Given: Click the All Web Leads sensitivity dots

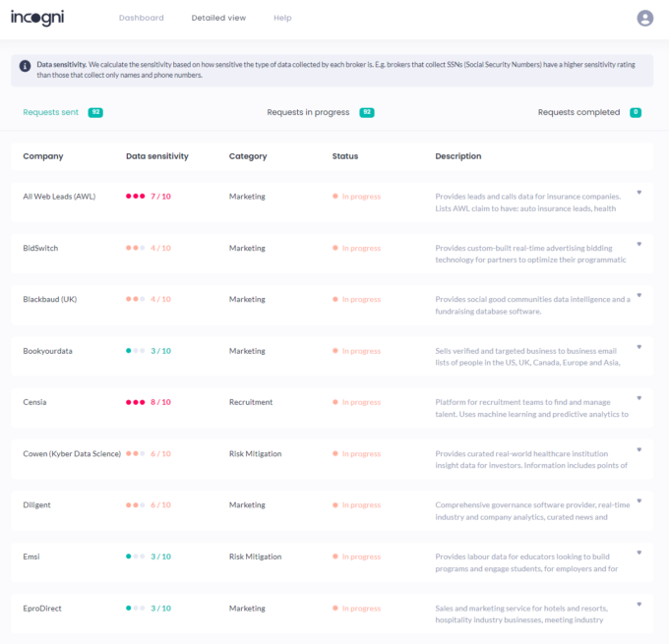Looking at the screenshot, I should point(135,197).
